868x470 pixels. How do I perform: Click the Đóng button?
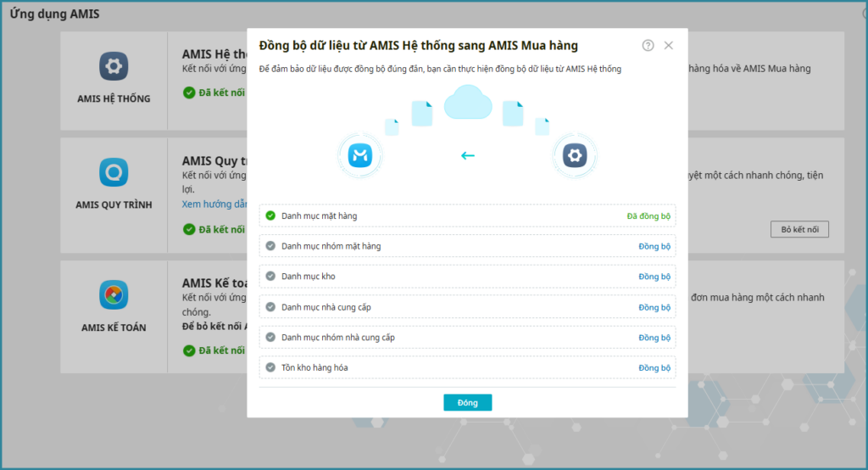pyautogui.click(x=467, y=402)
